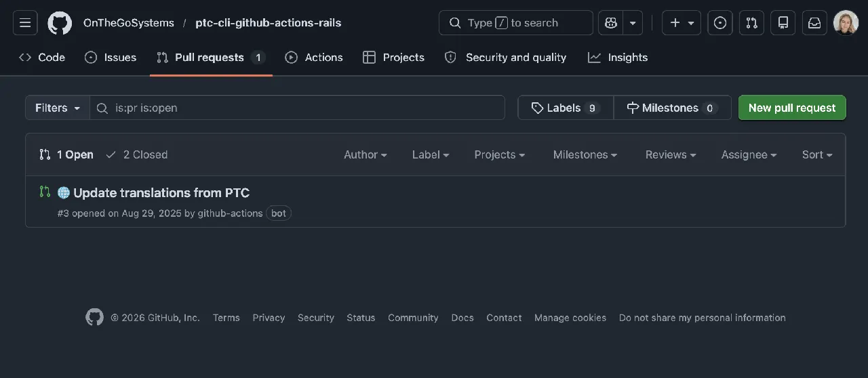Open the plus create-new dropdown
The height and width of the screenshot is (378, 868).
point(682,23)
